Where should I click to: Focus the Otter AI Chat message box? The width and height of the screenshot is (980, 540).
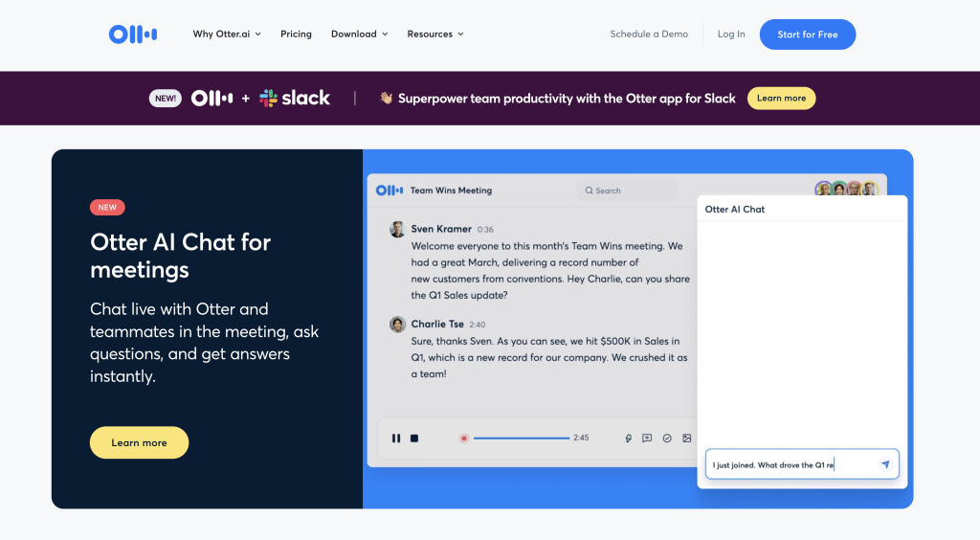tap(802, 464)
